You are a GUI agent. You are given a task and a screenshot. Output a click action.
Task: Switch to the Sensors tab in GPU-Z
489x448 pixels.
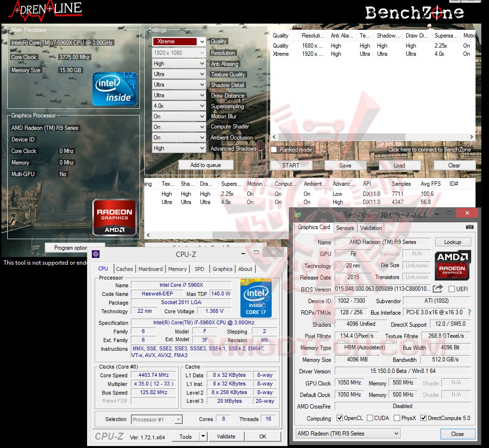tap(345, 228)
